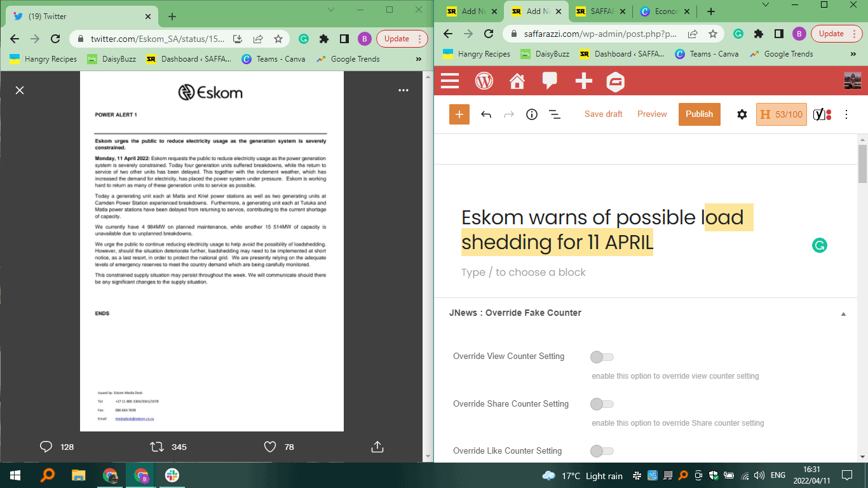Show more bookmarks in the WordPress window
The width and height of the screenshot is (868, 488).
(852, 54)
